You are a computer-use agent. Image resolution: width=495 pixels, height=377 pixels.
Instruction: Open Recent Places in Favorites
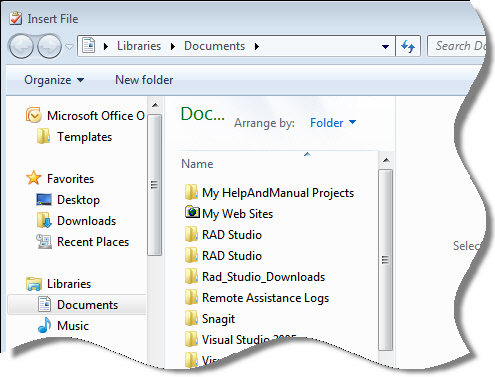tap(93, 242)
